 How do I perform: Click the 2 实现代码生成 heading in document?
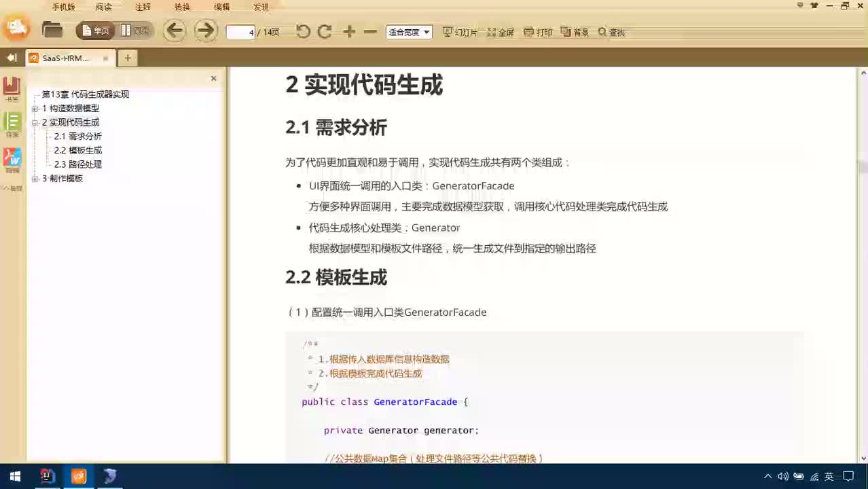(x=364, y=86)
